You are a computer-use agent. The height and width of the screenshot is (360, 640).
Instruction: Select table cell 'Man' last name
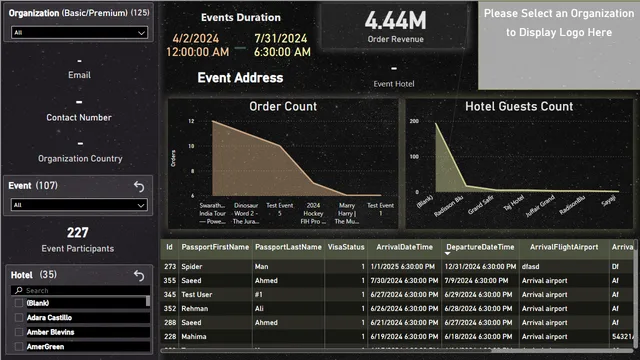tap(262, 267)
